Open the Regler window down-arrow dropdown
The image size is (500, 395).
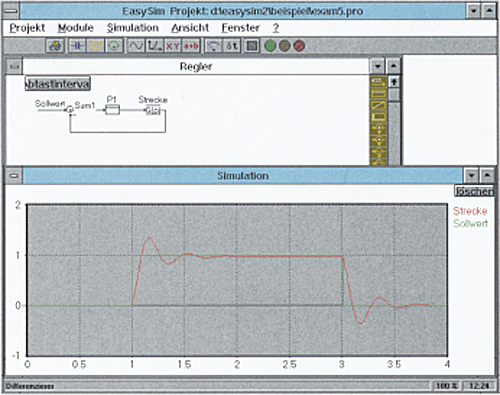point(378,66)
